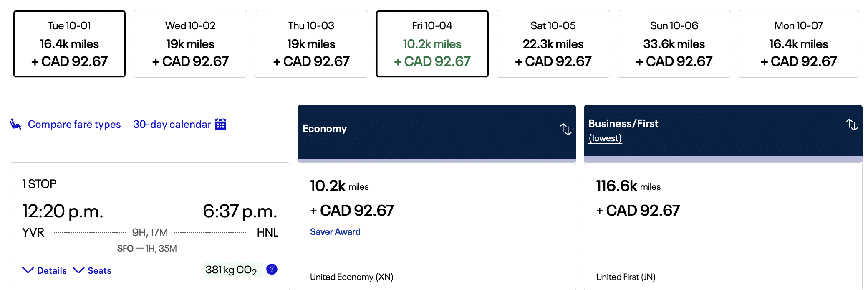Pick the Sun 10-06 date option
The image size is (868, 290).
point(674,44)
